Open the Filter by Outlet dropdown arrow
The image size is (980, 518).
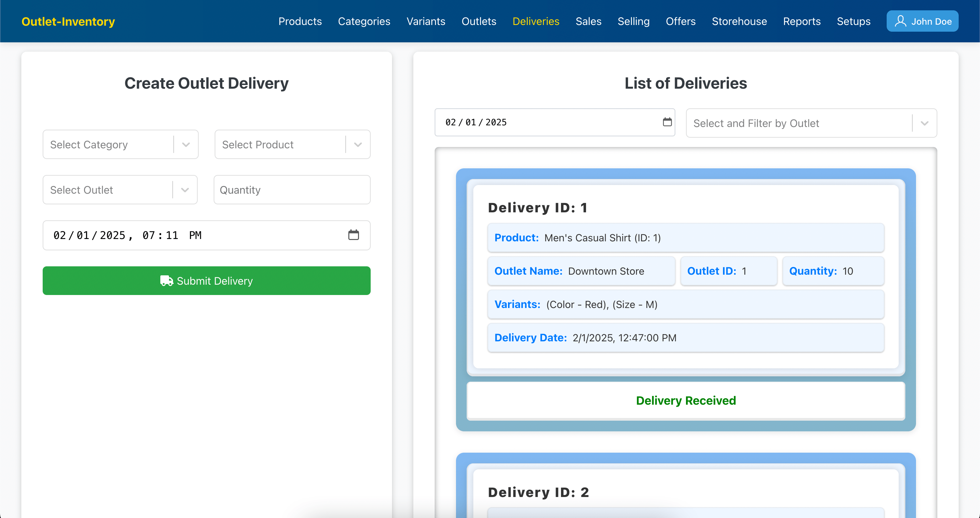click(x=924, y=123)
